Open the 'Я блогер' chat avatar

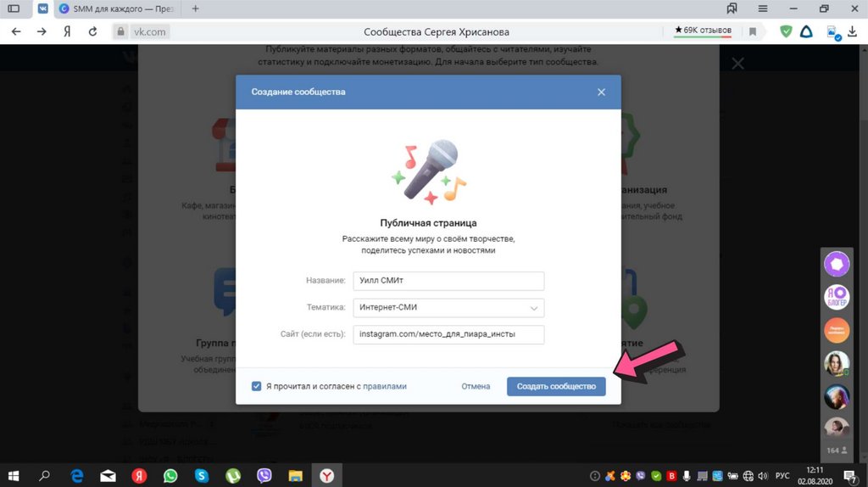[837, 297]
